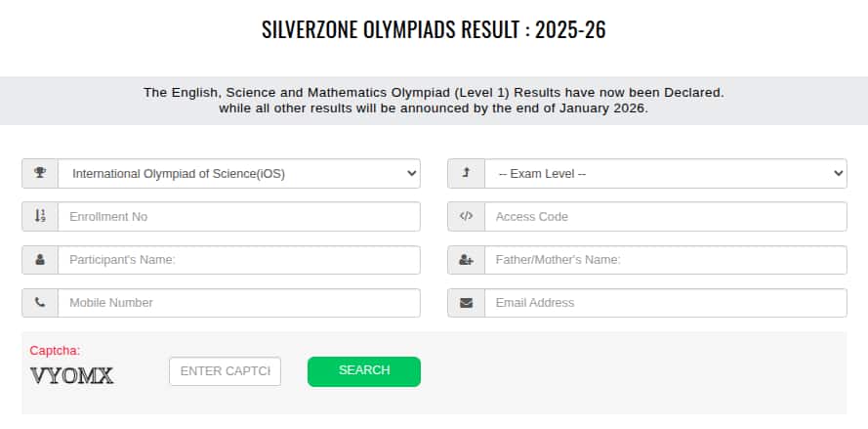The image size is (868, 429).
Task: Open the International Olympiad of Science dropdown
Action: [x=239, y=174]
